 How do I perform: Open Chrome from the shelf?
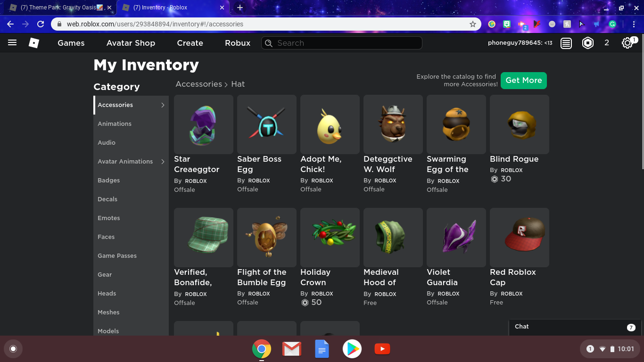click(x=262, y=349)
